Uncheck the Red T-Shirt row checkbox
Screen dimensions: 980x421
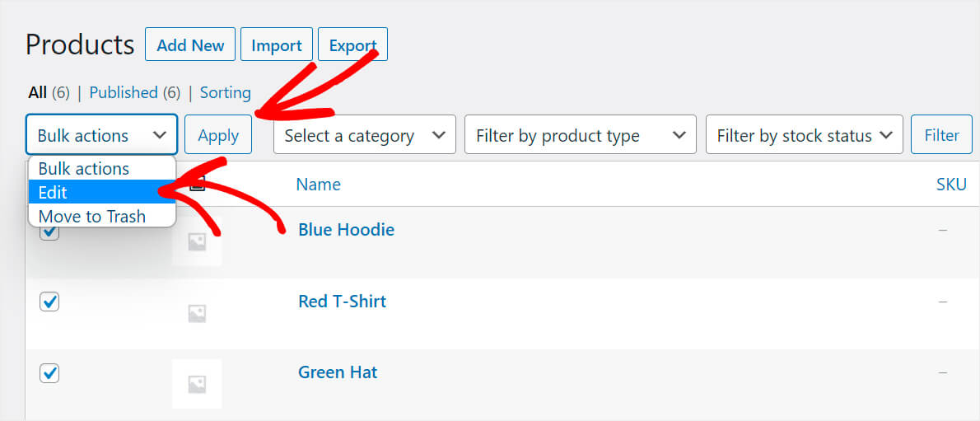pyautogui.click(x=49, y=302)
